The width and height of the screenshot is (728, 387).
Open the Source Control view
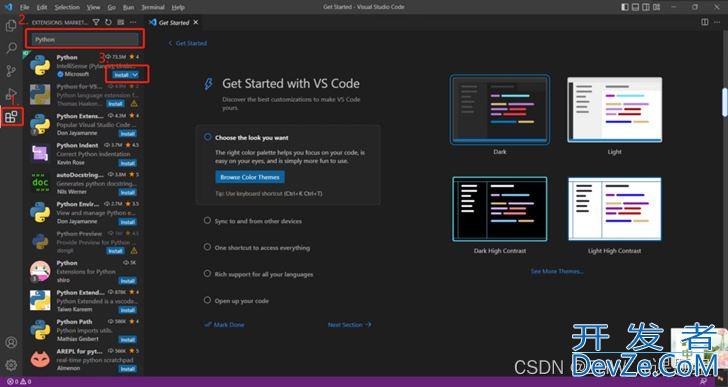pyautogui.click(x=11, y=71)
